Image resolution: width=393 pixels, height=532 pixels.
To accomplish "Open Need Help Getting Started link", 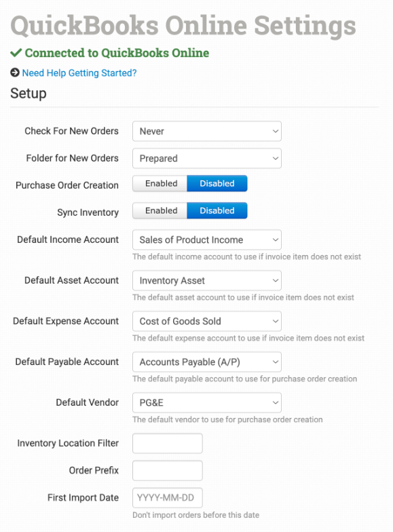I will point(79,73).
